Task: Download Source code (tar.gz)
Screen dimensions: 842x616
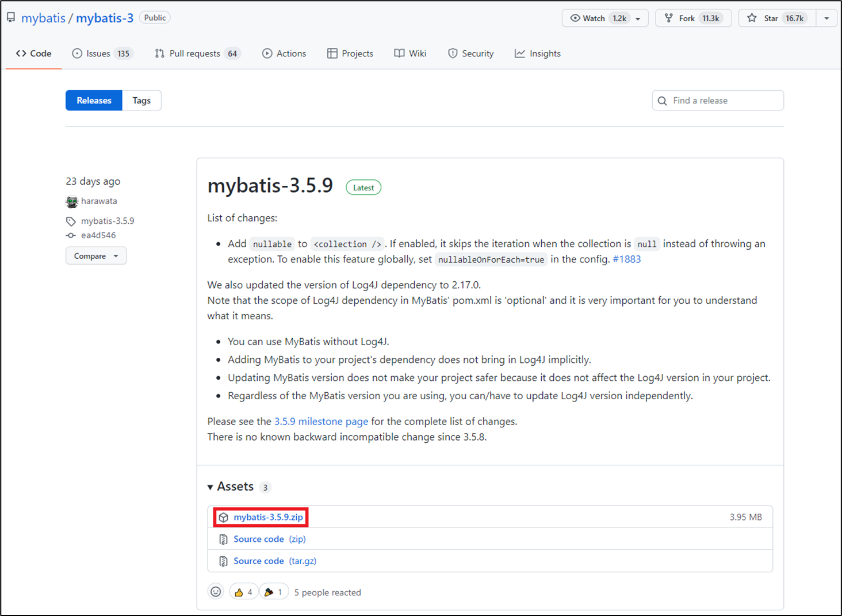Action: [275, 561]
